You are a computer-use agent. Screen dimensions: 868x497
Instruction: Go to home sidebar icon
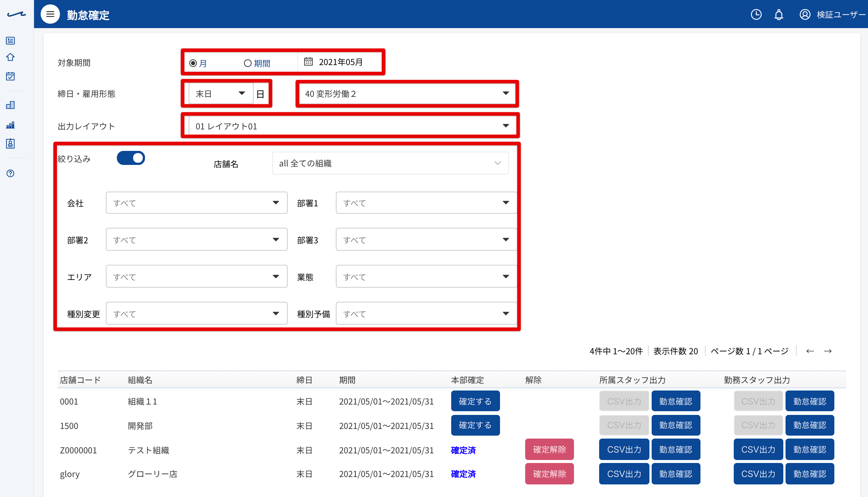[10, 57]
